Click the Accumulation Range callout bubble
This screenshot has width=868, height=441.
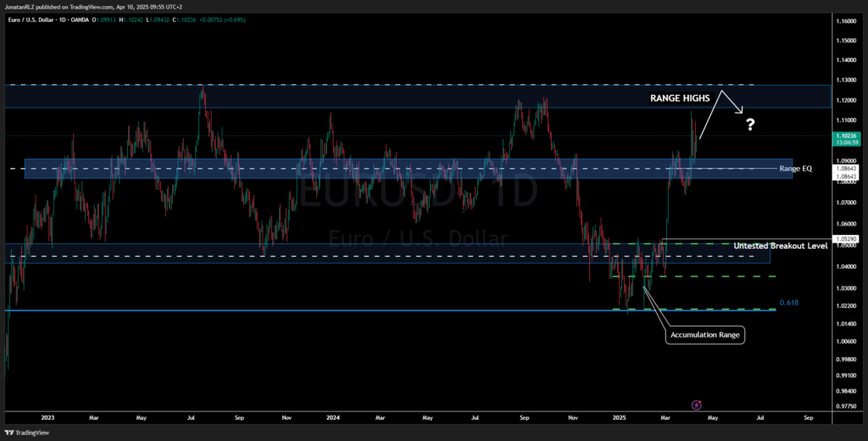point(704,335)
